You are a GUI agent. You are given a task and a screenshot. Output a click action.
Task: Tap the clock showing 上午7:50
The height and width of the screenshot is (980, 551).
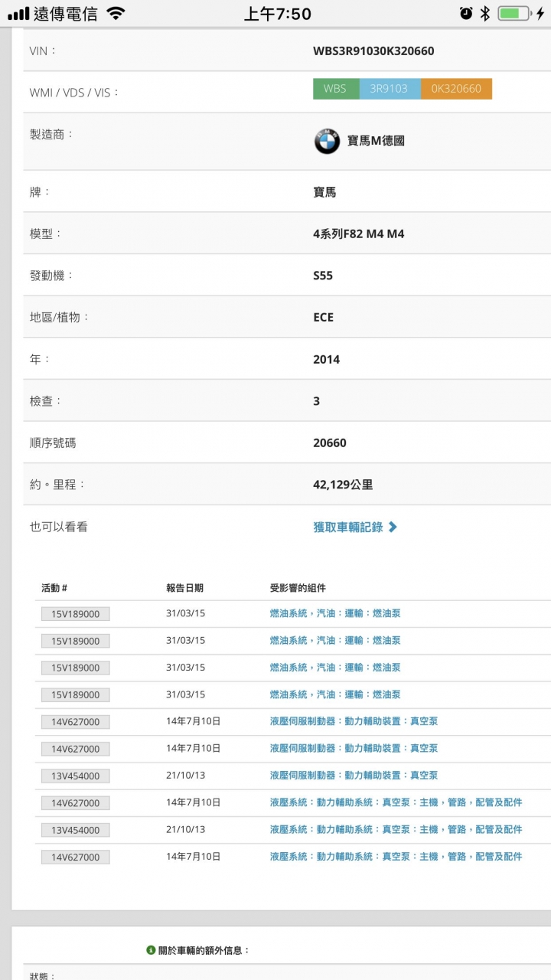click(x=278, y=14)
